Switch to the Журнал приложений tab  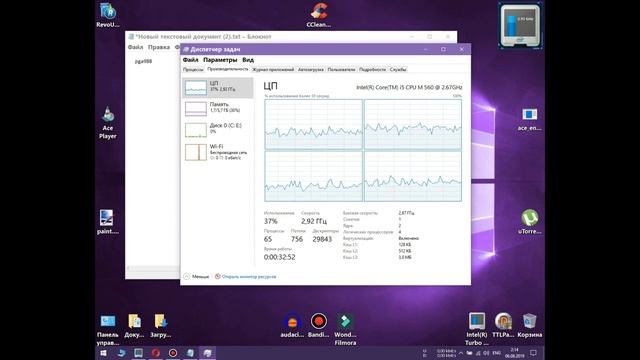click(x=273, y=70)
